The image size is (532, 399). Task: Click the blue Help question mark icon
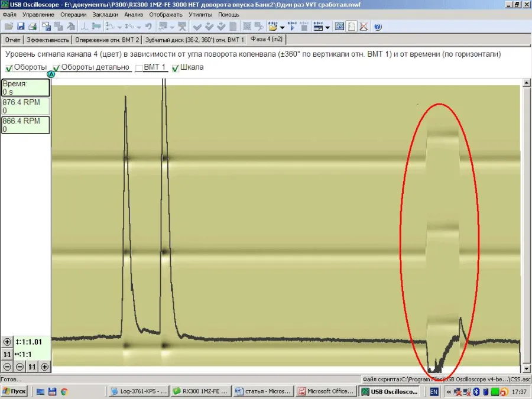coord(378,27)
